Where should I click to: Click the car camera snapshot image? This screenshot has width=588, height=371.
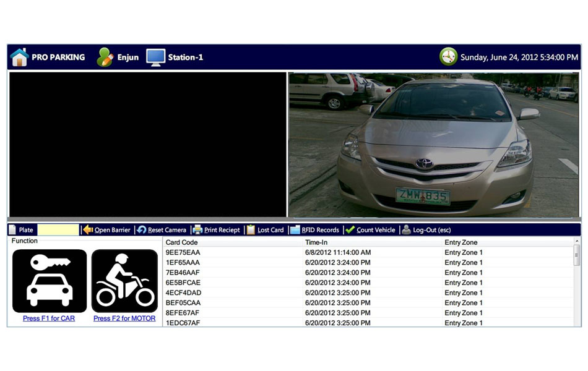coord(434,145)
